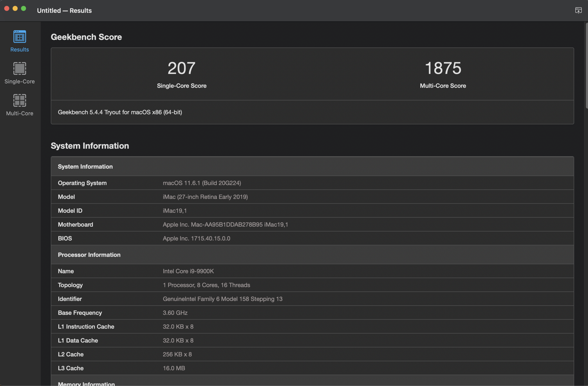Select the BIOS value 1715.40.15.0.0

[x=196, y=238]
